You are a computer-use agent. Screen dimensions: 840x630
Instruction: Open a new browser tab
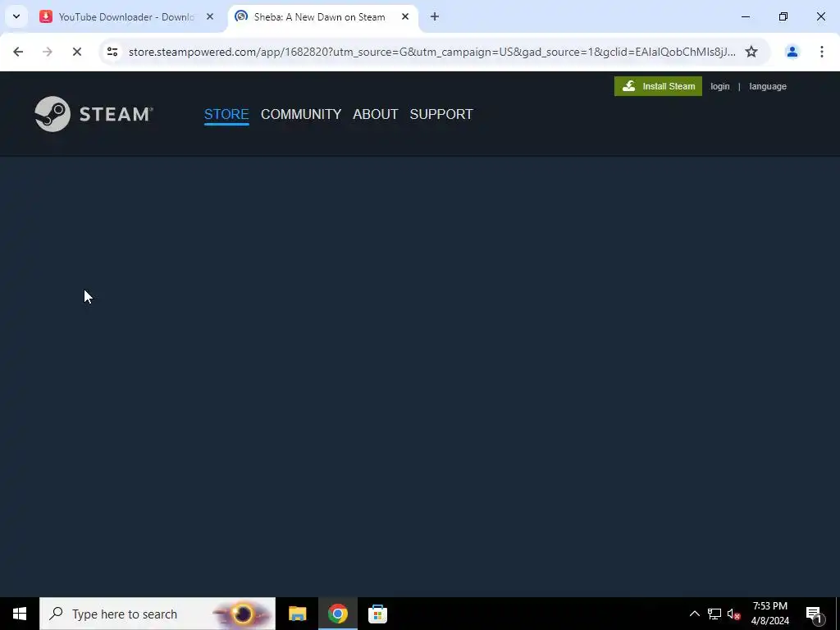pyautogui.click(x=435, y=16)
